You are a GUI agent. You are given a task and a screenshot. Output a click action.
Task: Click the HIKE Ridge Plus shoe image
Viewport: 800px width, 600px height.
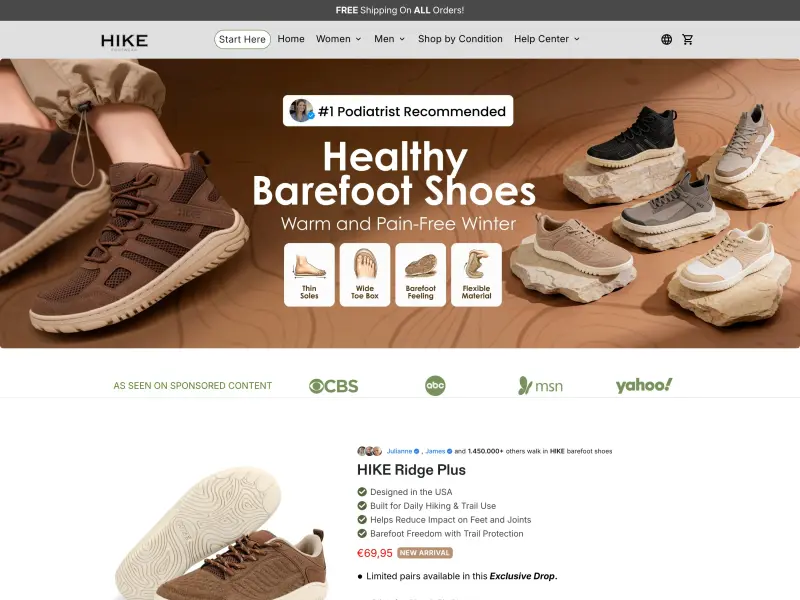click(x=220, y=533)
